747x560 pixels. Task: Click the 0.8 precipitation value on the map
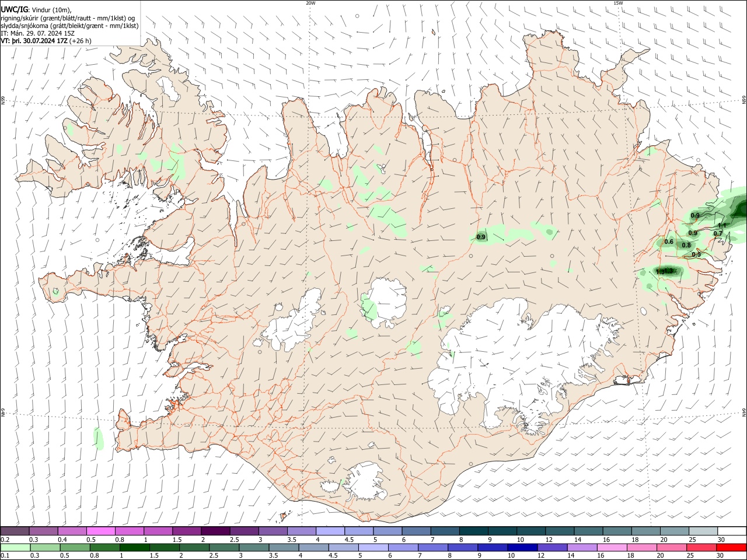pos(686,245)
